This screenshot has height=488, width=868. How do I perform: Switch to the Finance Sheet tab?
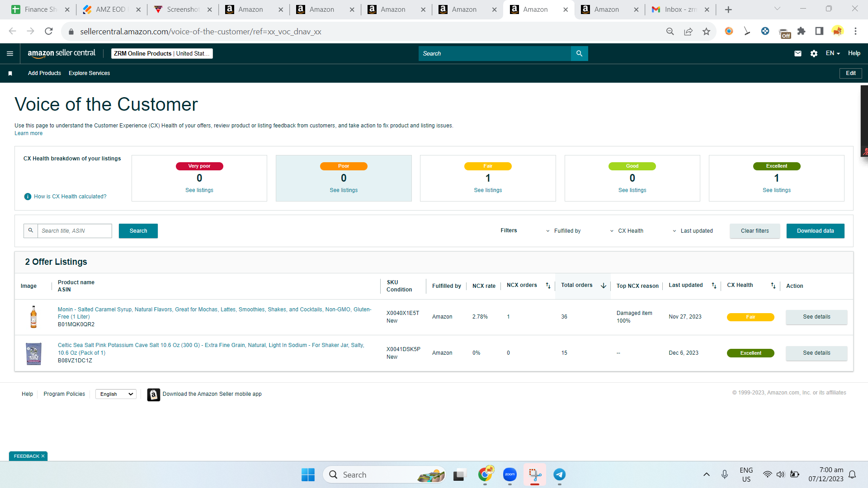point(40,9)
